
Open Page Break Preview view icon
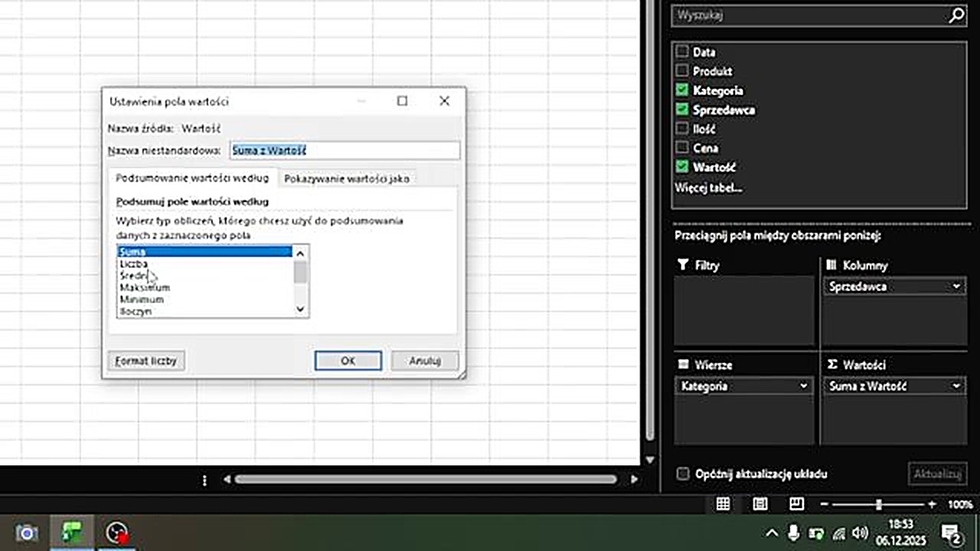(x=796, y=504)
